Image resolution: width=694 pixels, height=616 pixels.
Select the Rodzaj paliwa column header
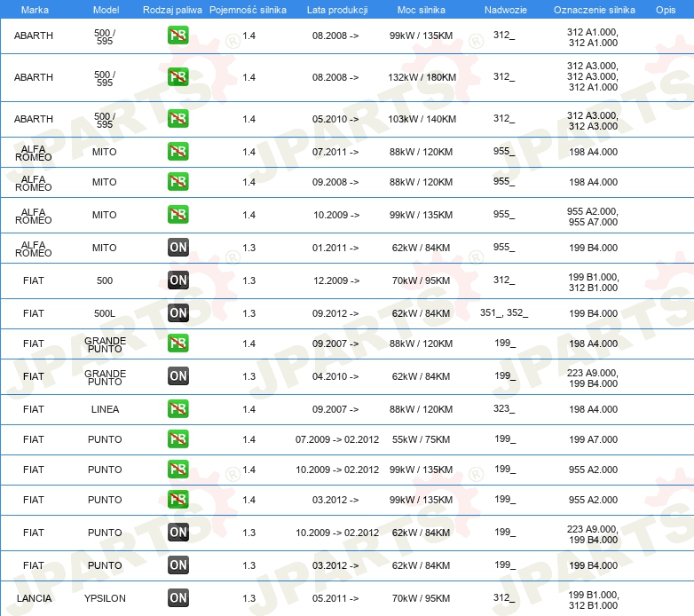click(x=172, y=9)
